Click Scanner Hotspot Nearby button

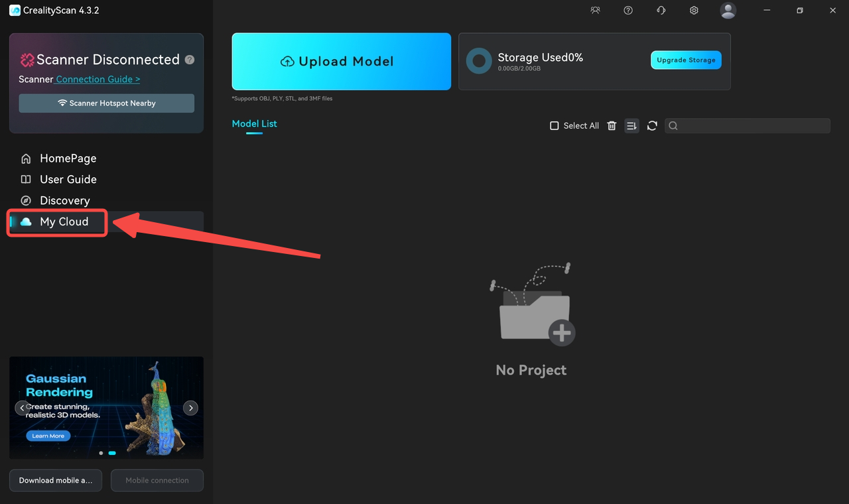click(x=107, y=103)
